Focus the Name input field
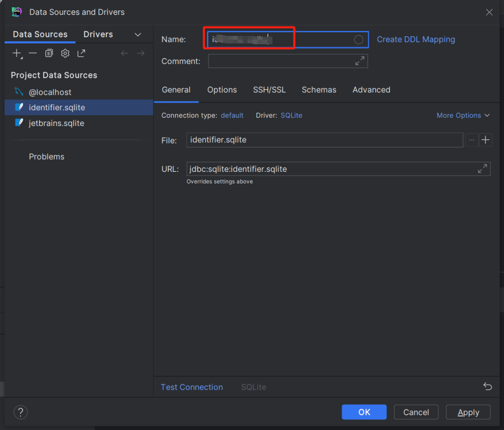Image resolution: width=504 pixels, height=430 pixels. (287, 40)
